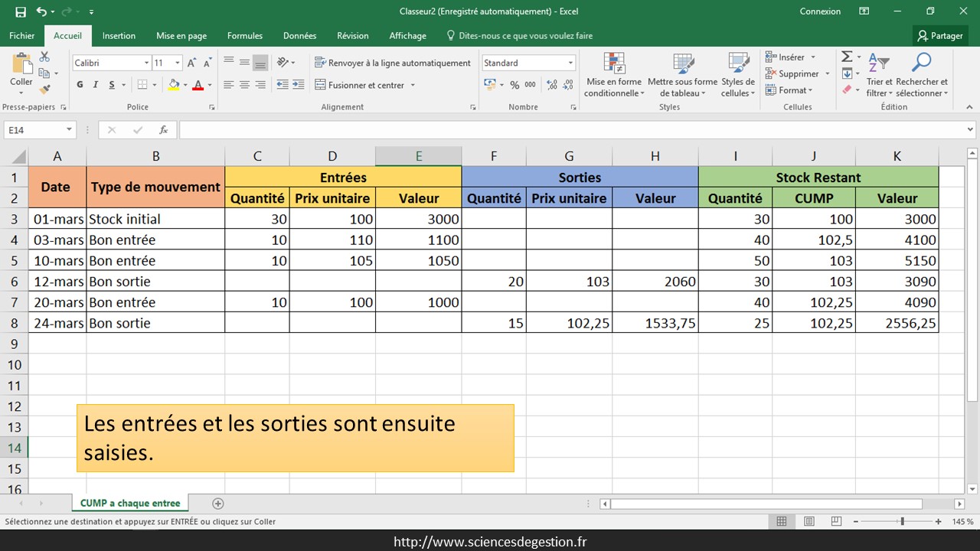The height and width of the screenshot is (551, 980).
Task: Click the fill color bucket icon
Action: (174, 85)
